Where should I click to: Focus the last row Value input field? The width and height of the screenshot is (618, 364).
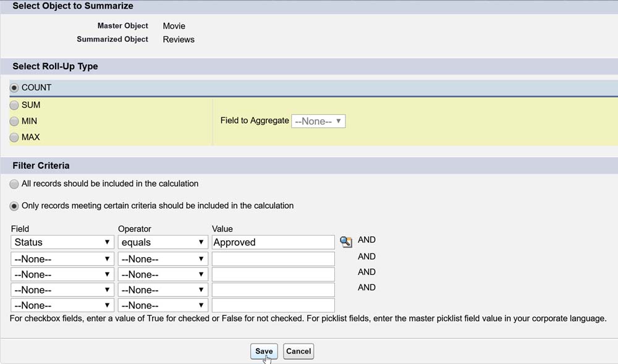[x=273, y=305]
